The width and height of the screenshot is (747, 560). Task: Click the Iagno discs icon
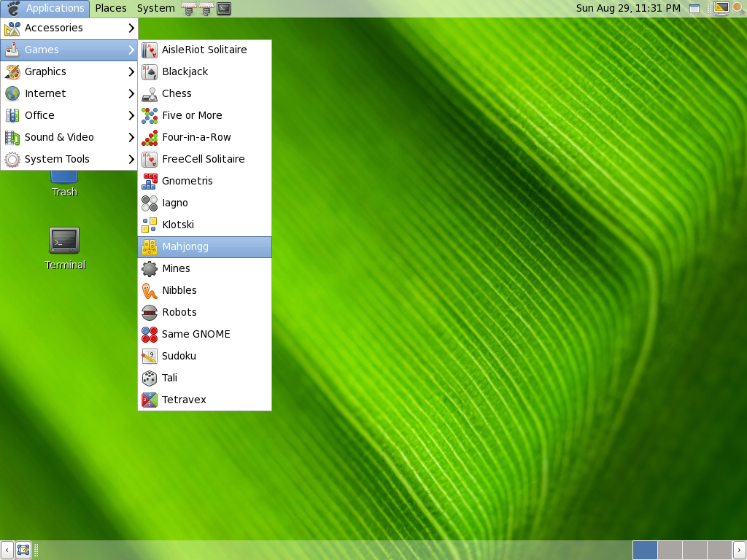[150, 203]
